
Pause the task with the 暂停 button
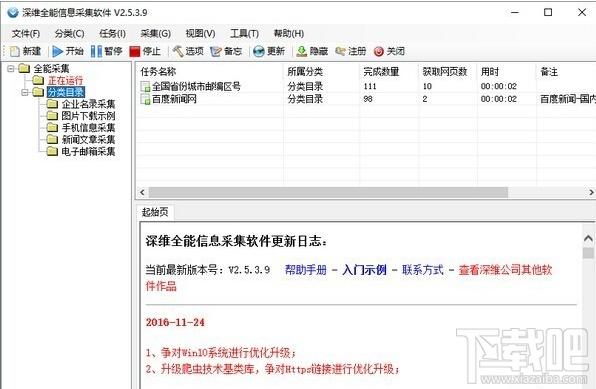tap(107, 51)
